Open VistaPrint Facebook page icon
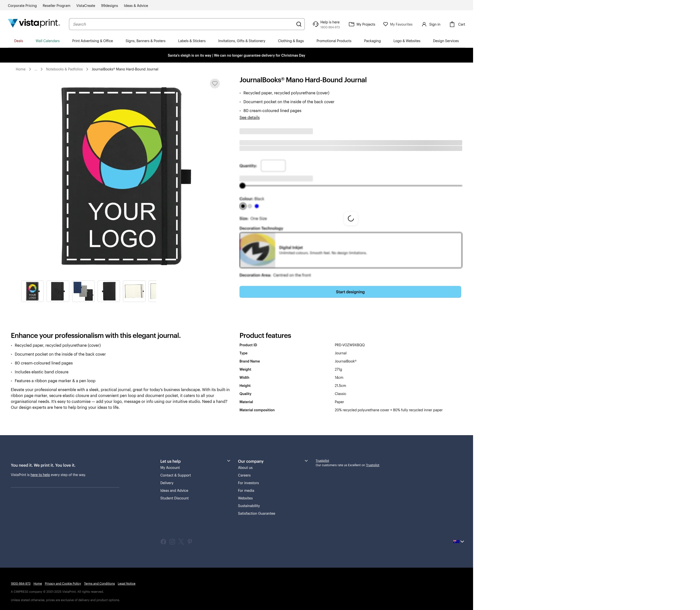 pyautogui.click(x=164, y=542)
